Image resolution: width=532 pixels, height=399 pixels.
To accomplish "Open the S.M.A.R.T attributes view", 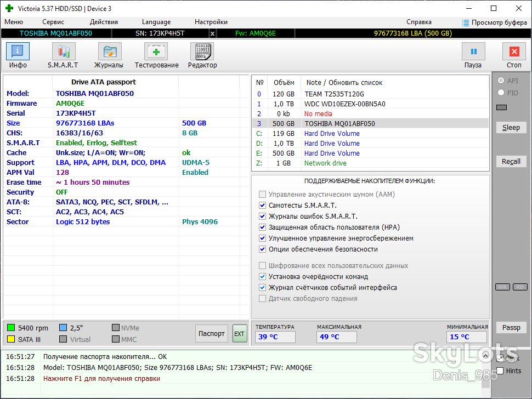I will 64,52.
